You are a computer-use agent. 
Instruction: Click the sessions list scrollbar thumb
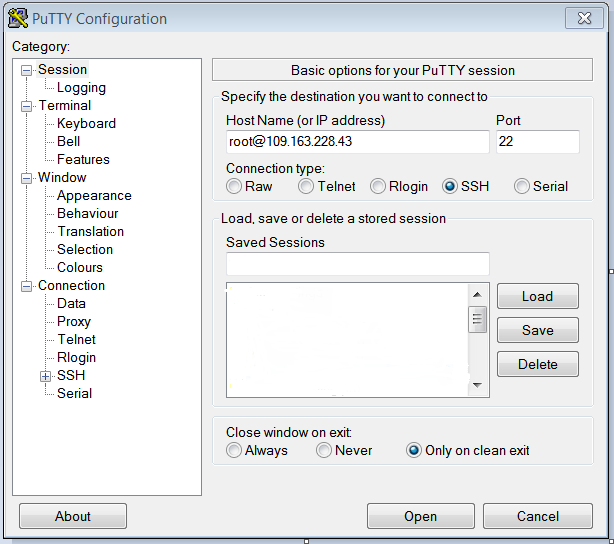(x=477, y=319)
